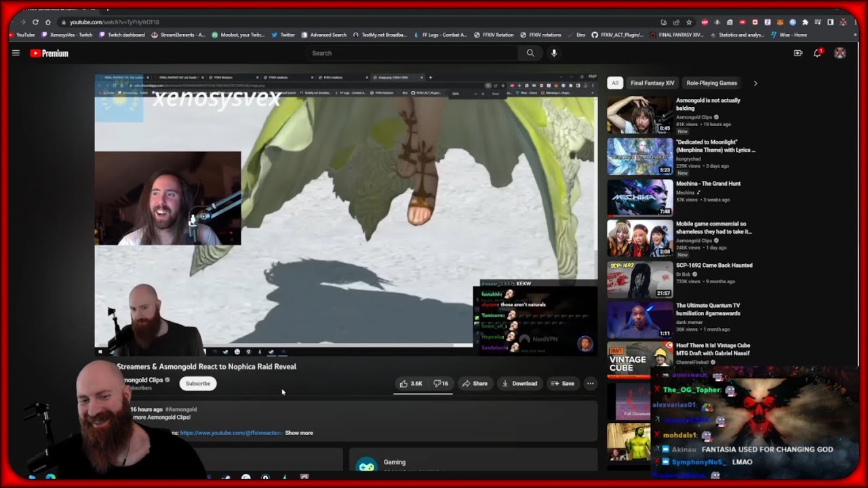Subscribe to Asmongold Clips
Screen dimensions: 868x488
(198, 384)
